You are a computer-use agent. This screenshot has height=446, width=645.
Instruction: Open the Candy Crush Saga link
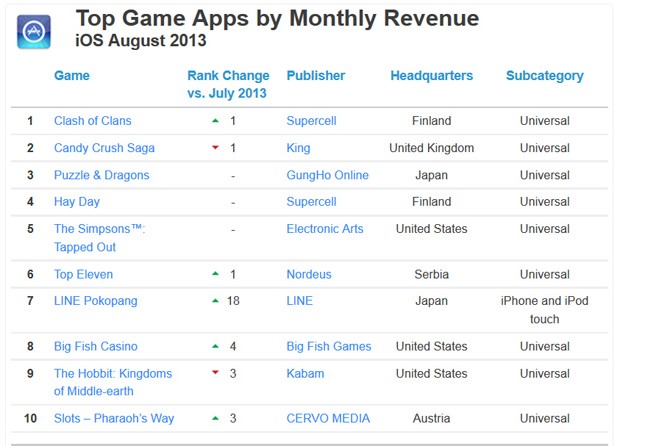[x=104, y=148]
